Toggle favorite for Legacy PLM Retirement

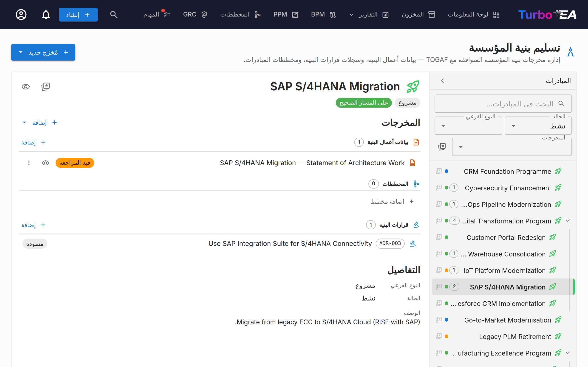click(x=438, y=336)
